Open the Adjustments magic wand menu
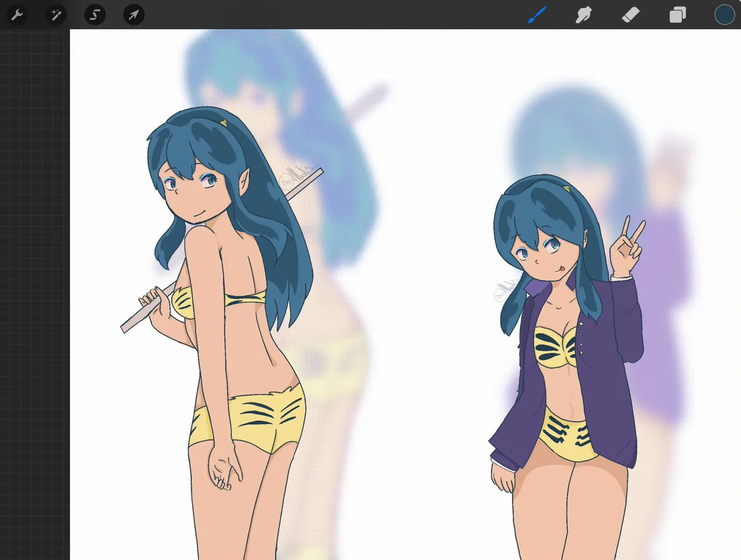The image size is (741, 560). point(56,14)
